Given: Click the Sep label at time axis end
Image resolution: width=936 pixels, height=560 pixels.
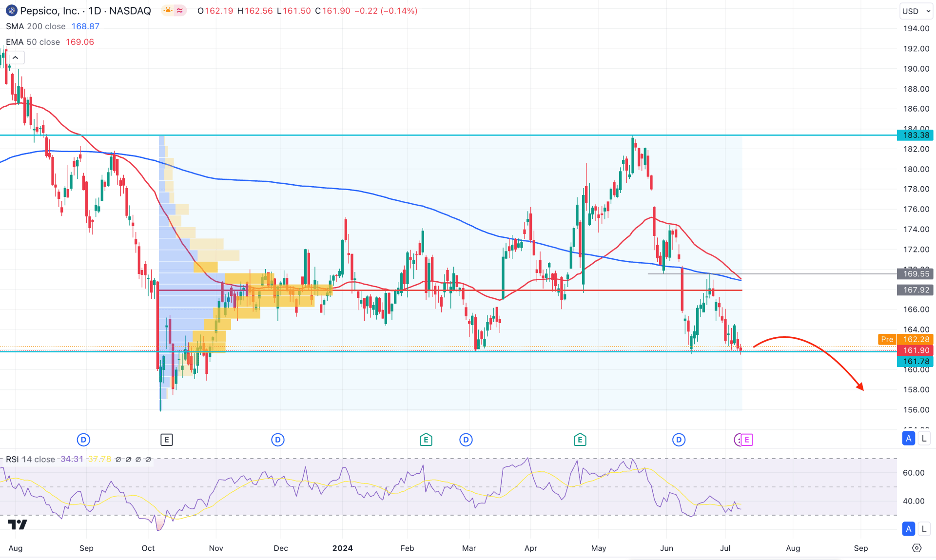Looking at the screenshot, I should point(861,548).
